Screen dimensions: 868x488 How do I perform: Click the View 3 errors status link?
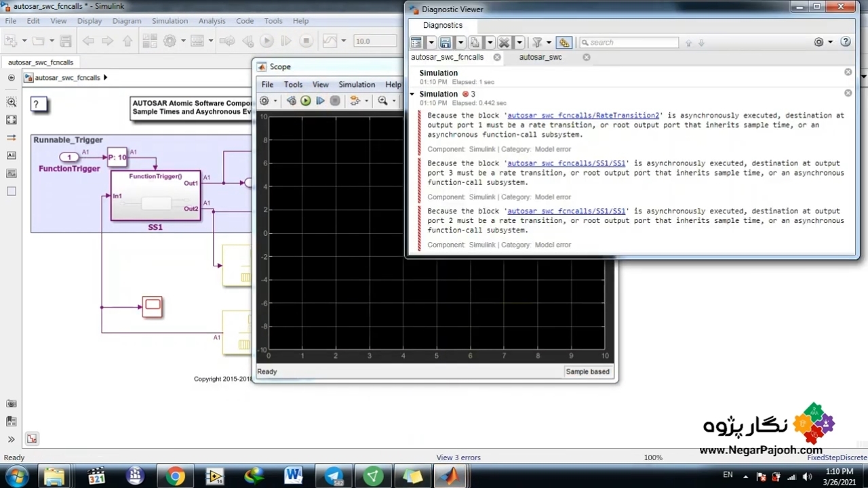tap(458, 457)
